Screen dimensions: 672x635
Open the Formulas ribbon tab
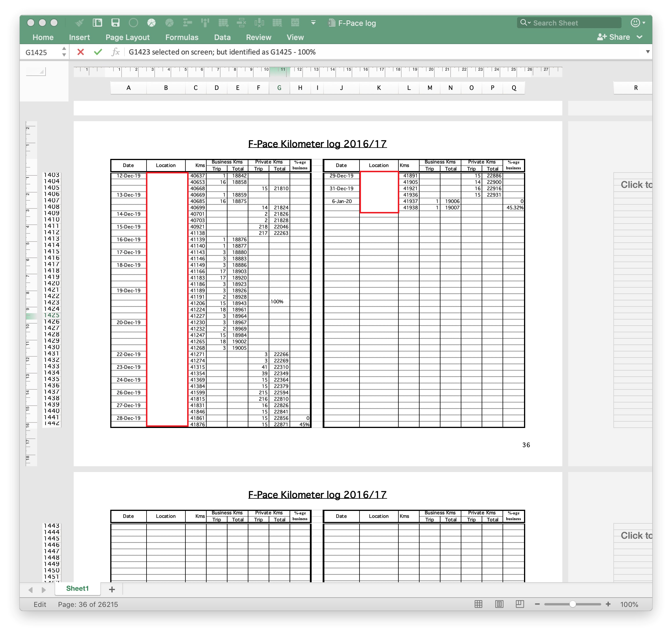pyautogui.click(x=182, y=37)
